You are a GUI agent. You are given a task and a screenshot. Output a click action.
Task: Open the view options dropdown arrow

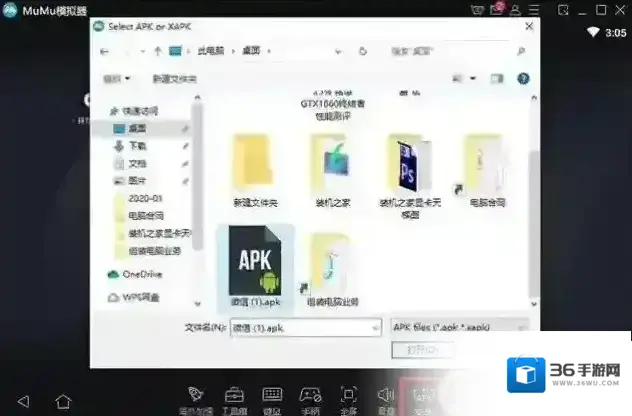473,78
